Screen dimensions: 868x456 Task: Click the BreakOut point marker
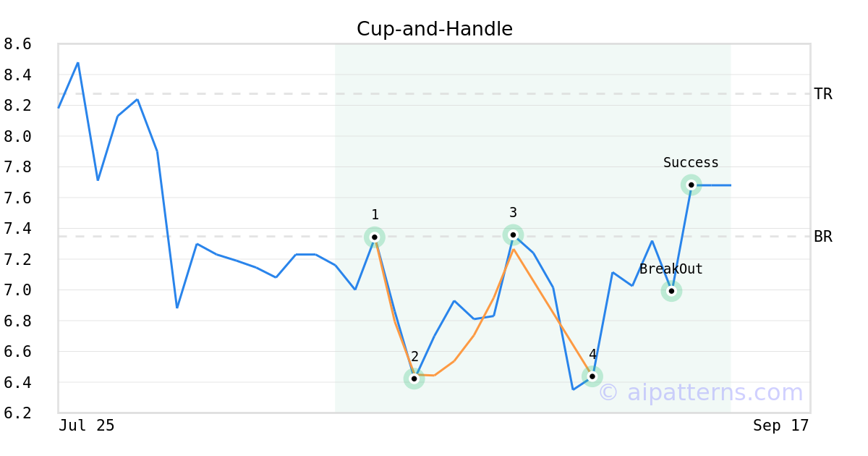click(671, 291)
